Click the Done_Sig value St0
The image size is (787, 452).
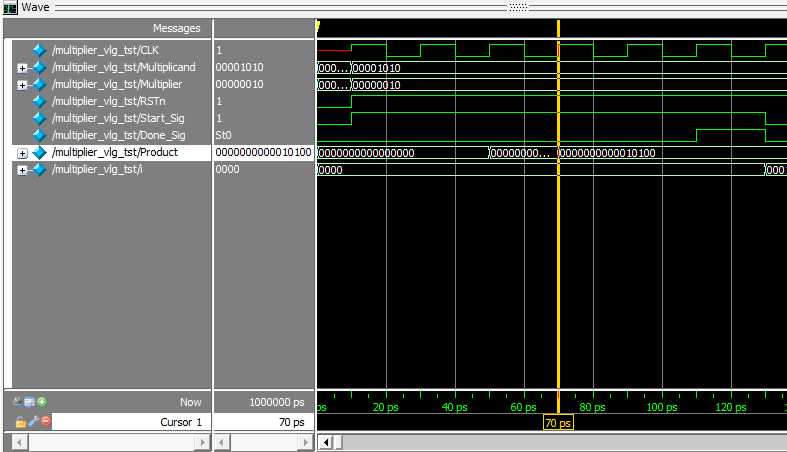point(223,135)
